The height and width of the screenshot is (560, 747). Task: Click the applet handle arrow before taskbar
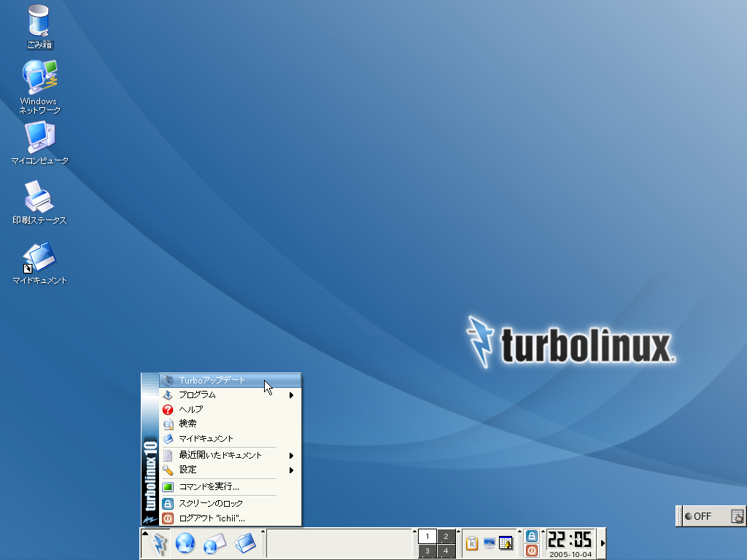click(263, 532)
